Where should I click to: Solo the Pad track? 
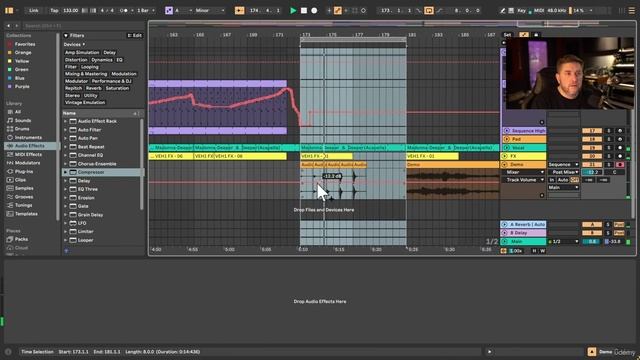(x=609, y=139)
